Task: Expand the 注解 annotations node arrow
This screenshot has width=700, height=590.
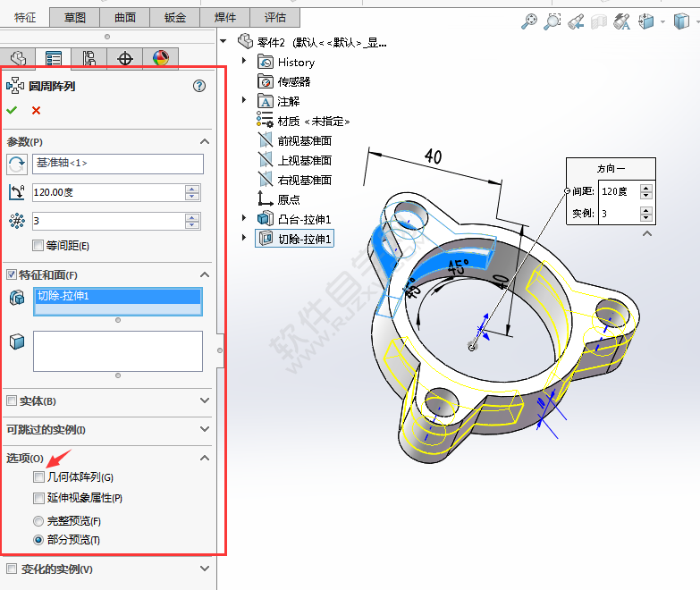Action: tap(244, 99)
